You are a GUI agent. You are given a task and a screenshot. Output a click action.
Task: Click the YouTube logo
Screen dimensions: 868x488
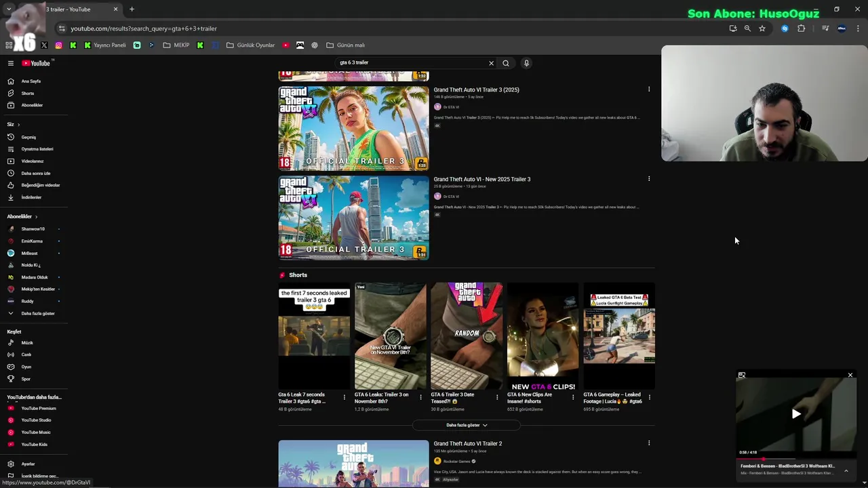pyautogui.click(x=36, y=63)
